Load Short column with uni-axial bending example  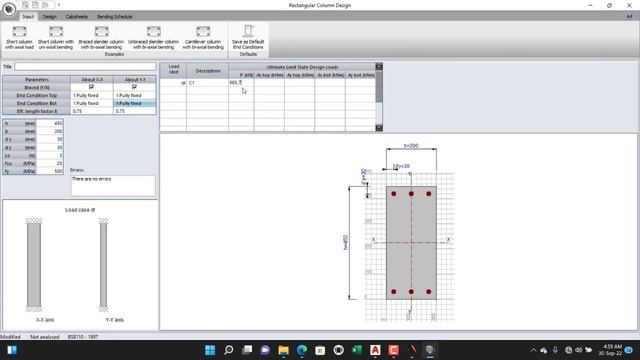click(x=56, y=38)
